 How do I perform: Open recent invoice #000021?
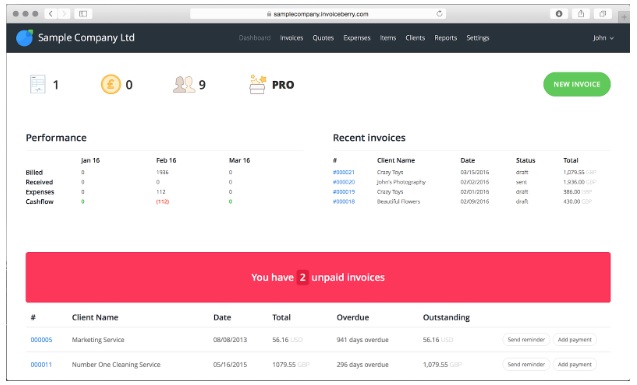pos(343,172)
